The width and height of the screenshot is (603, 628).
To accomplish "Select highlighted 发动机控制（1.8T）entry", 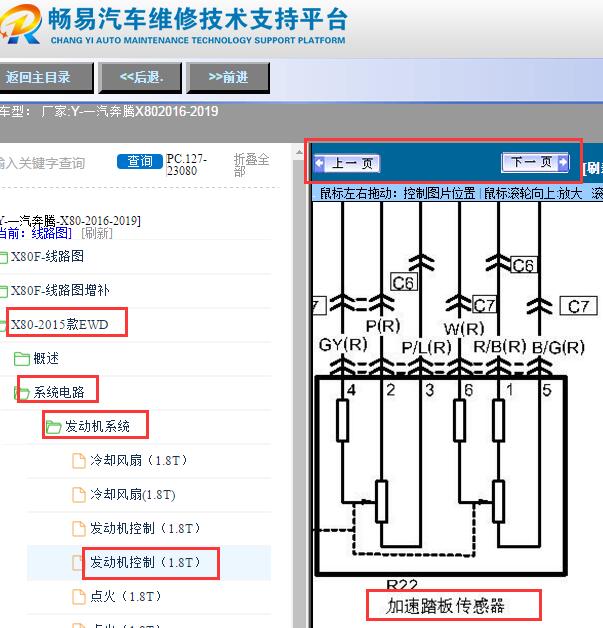I will pos(145,562).
